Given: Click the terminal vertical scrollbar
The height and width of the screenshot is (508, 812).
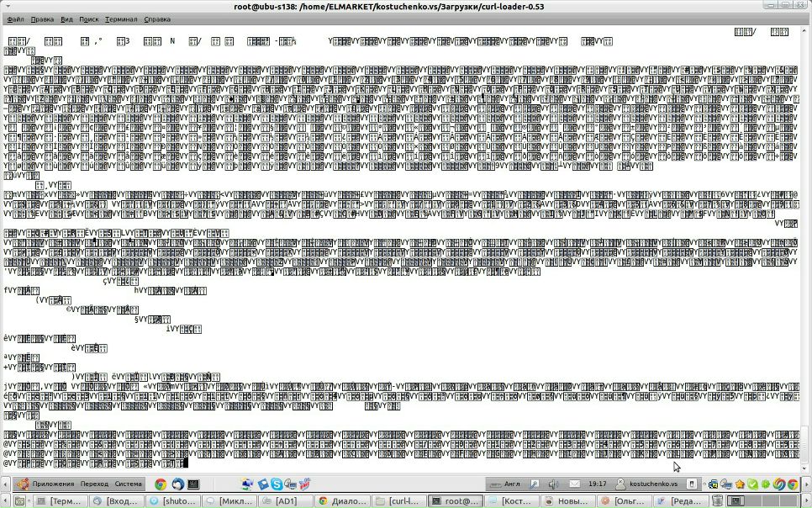Looking at the screenshot, I should tap(806, 252).
